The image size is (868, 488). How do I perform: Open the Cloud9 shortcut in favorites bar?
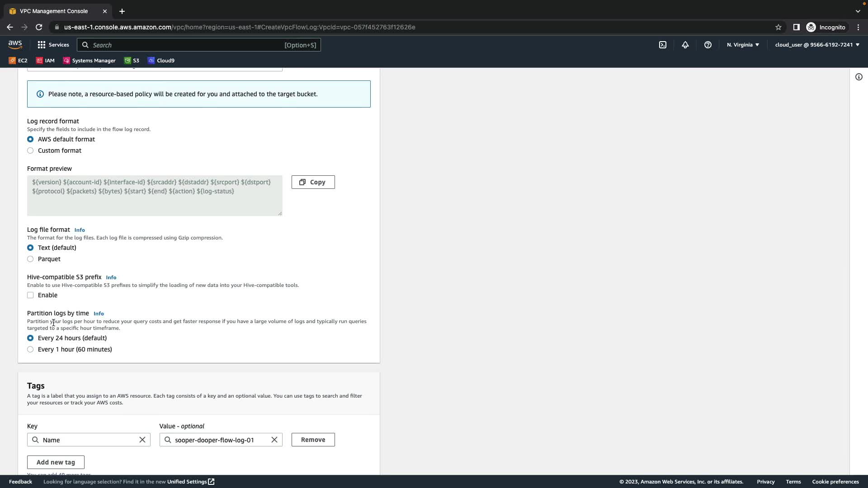click(161, 61)
